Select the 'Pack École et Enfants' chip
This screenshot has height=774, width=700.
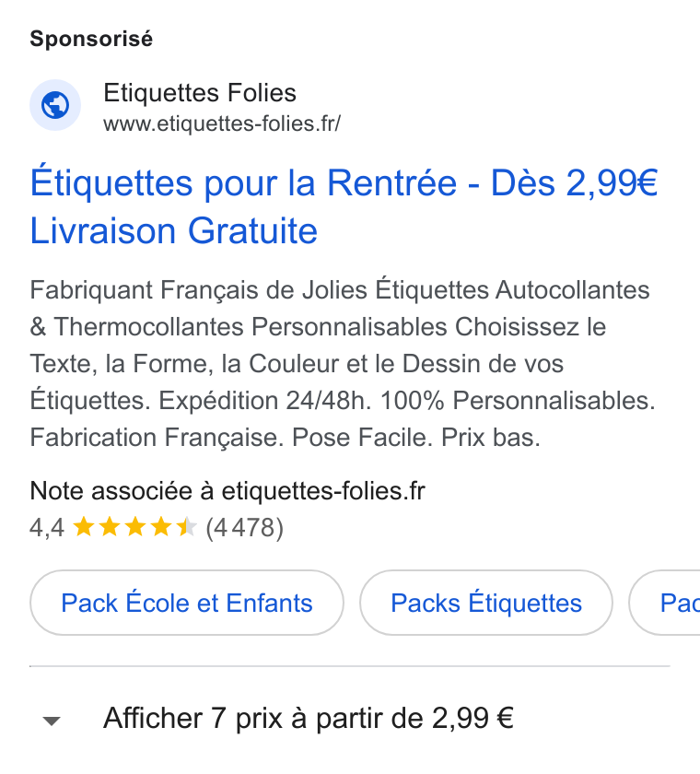coord(187,603)
